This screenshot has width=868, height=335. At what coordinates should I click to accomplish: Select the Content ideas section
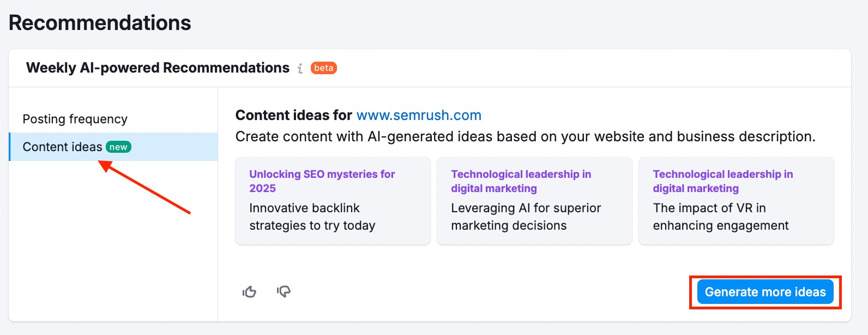coord(62,146)
